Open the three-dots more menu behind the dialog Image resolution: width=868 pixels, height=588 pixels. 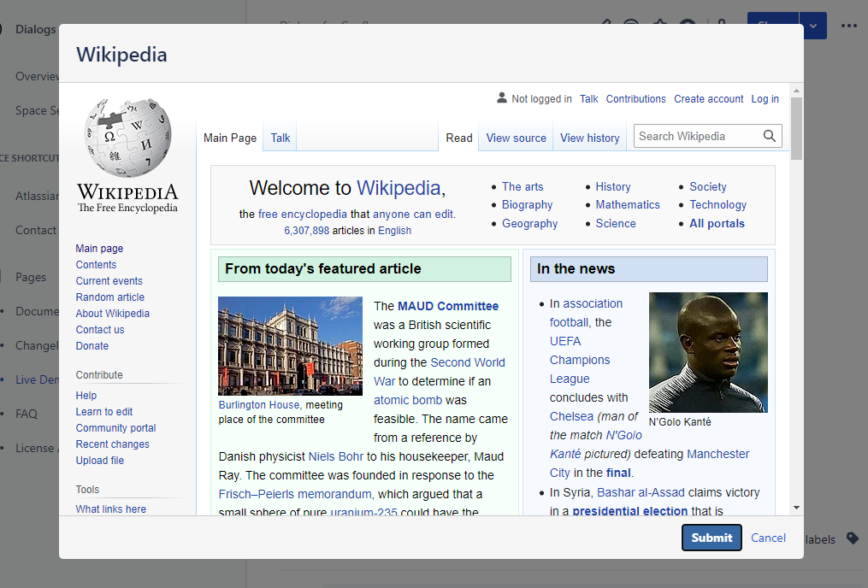click(x=848, y=26)
